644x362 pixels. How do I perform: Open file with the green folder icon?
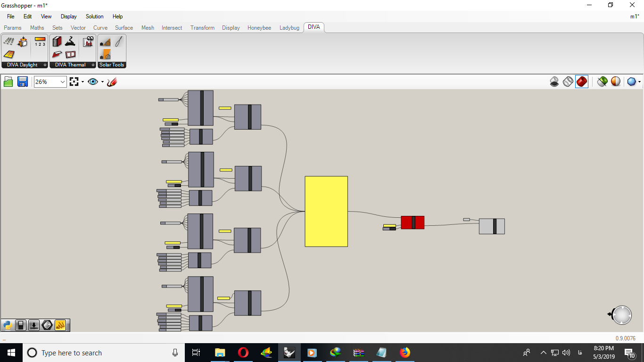(8, 82)
